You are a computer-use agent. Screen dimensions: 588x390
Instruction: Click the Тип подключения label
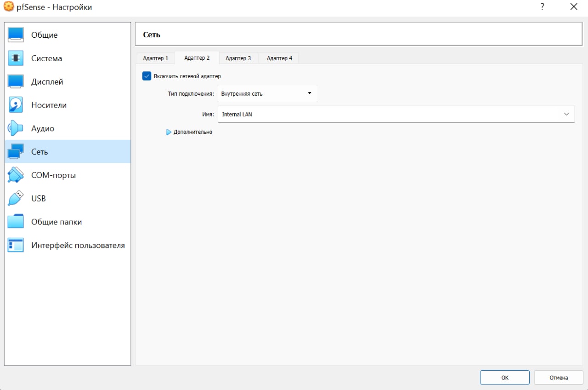click(x=191, y=93)
